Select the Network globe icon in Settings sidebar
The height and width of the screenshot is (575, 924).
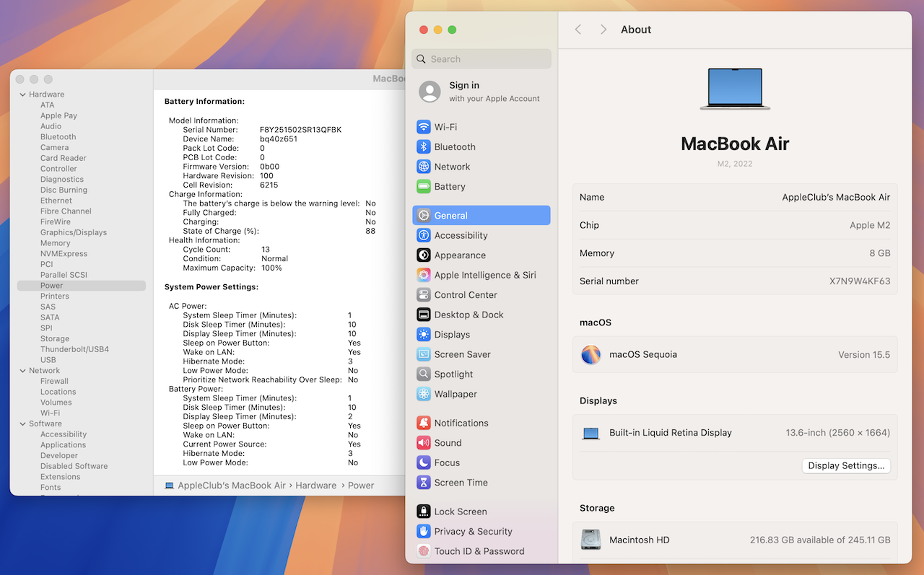[424, 167]
